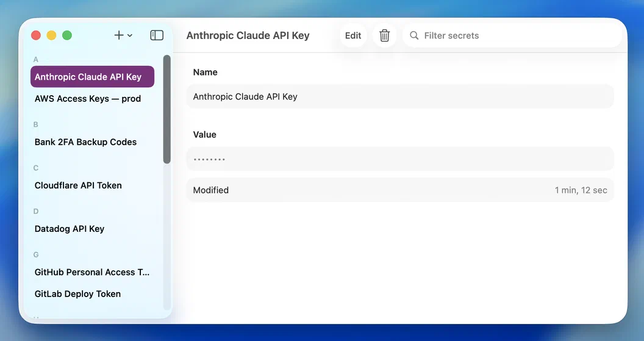Close the window with the red button
This screenshot has width=644, height=341.
tap(36, 35)
